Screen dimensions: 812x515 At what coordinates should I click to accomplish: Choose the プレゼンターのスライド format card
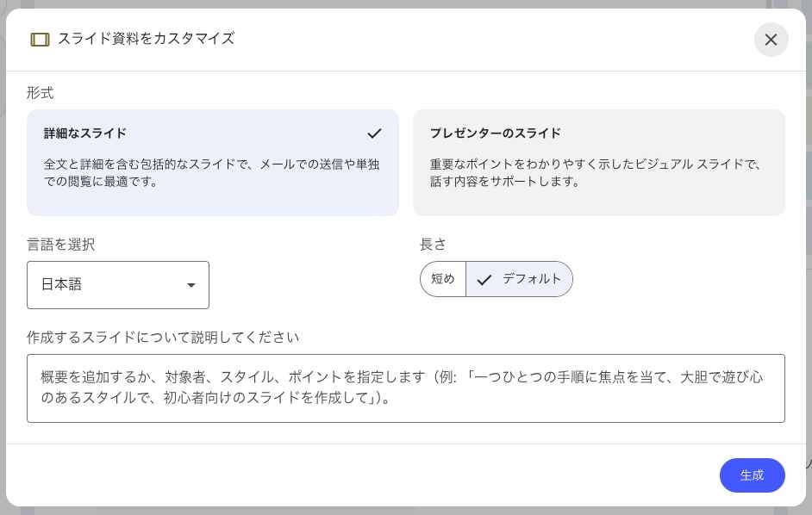[x=598, y=163]
